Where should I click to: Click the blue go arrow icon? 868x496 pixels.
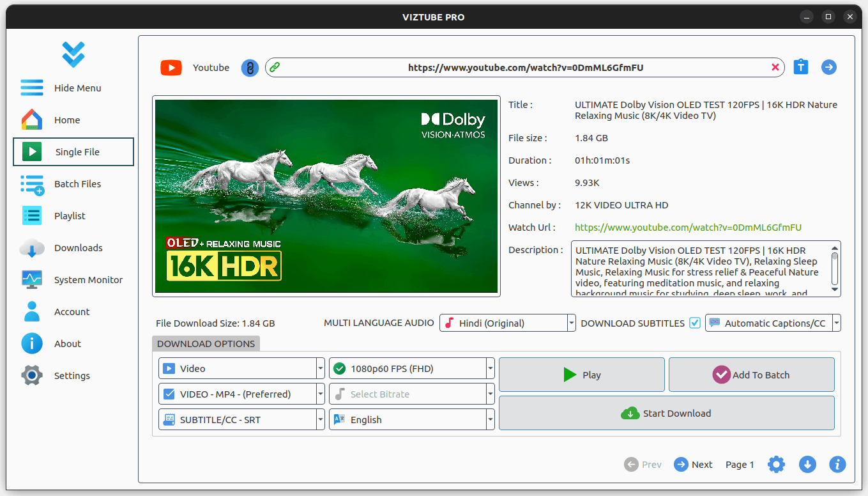tap(829, 67)
